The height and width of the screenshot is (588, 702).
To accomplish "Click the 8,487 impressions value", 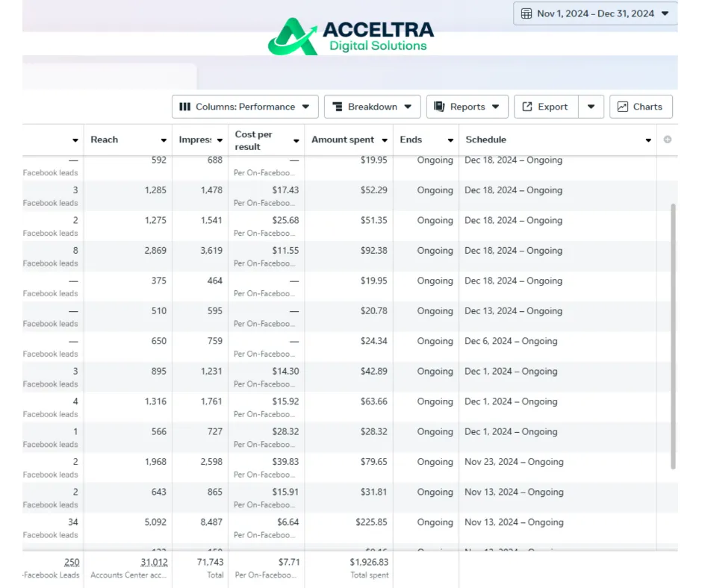I will (x=211, y=522).
